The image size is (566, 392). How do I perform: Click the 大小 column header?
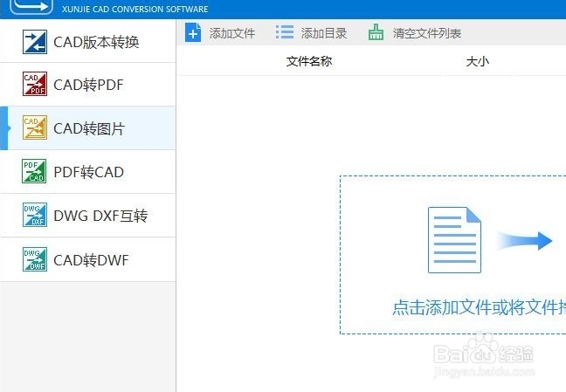[x=477, y=61]
